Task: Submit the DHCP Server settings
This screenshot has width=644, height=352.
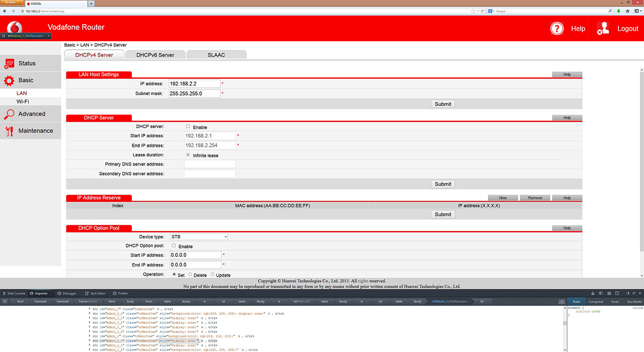Action: [443, 184]
